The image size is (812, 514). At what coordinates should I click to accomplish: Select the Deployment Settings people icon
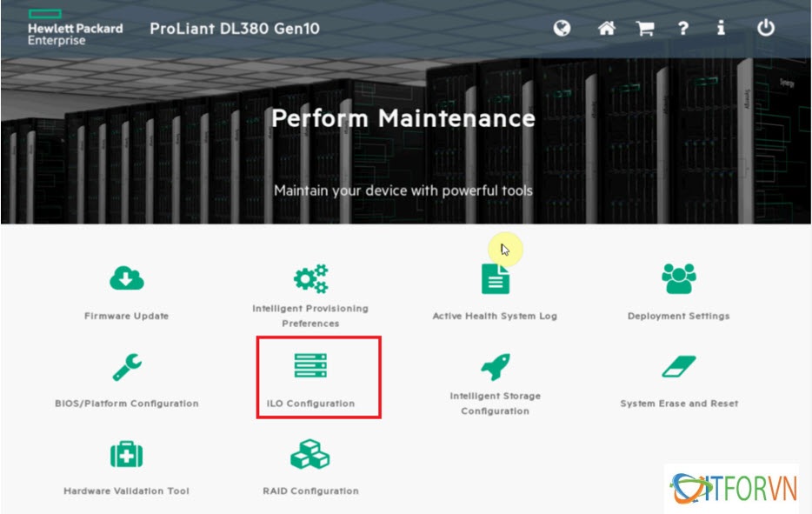tap(678, 278)
